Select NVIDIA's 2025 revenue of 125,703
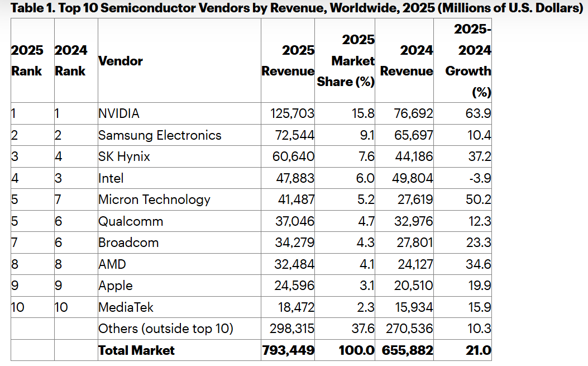Image resolution: width=588 pixels, height=366 pixels. click(x=291, y=114)
